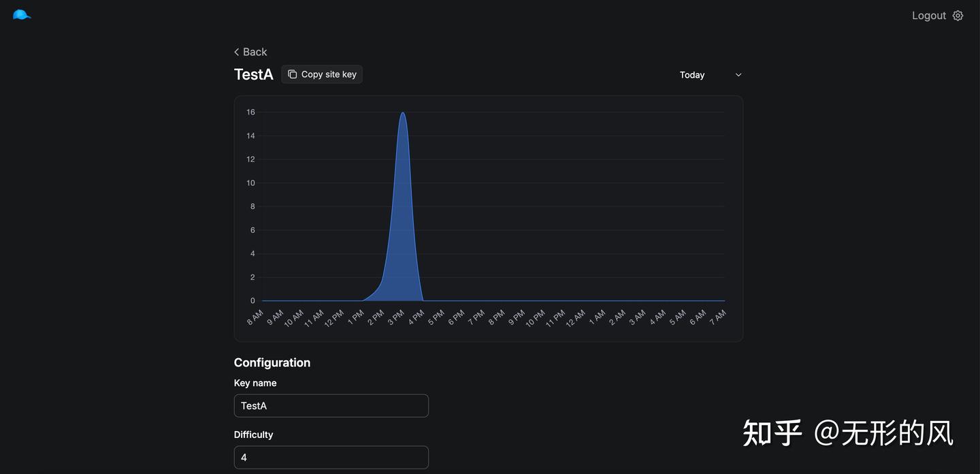The image size is (980, 474).
Task: Click the Copy site key button
Action: pos(322,74)
